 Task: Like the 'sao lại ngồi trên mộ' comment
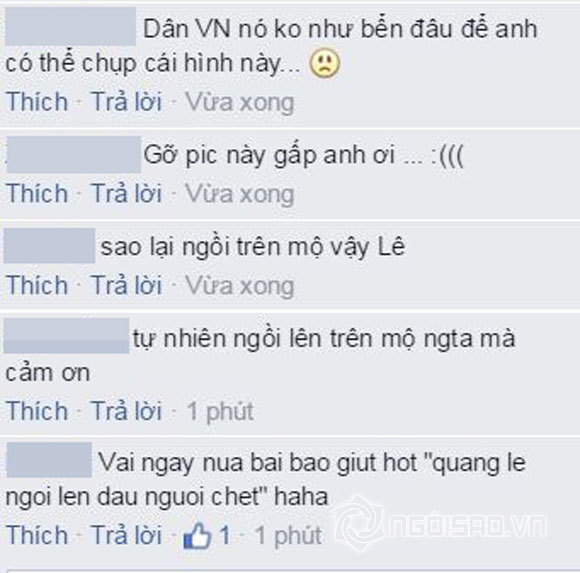coord(37,285)
